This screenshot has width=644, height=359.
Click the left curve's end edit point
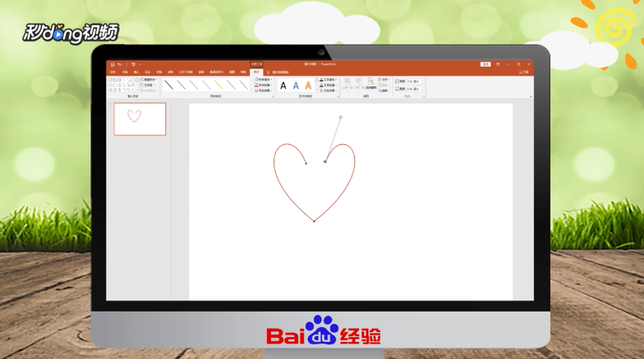306,164
